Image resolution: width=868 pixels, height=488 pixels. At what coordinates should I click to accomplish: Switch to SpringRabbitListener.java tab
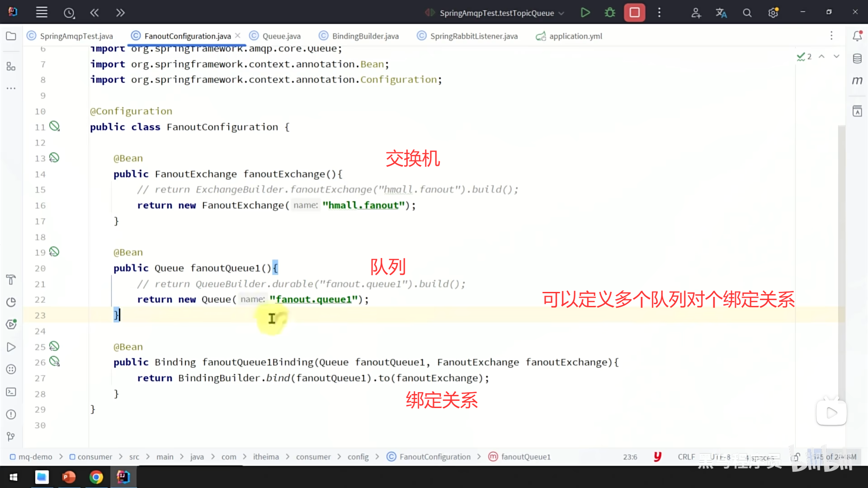(473, 36)
